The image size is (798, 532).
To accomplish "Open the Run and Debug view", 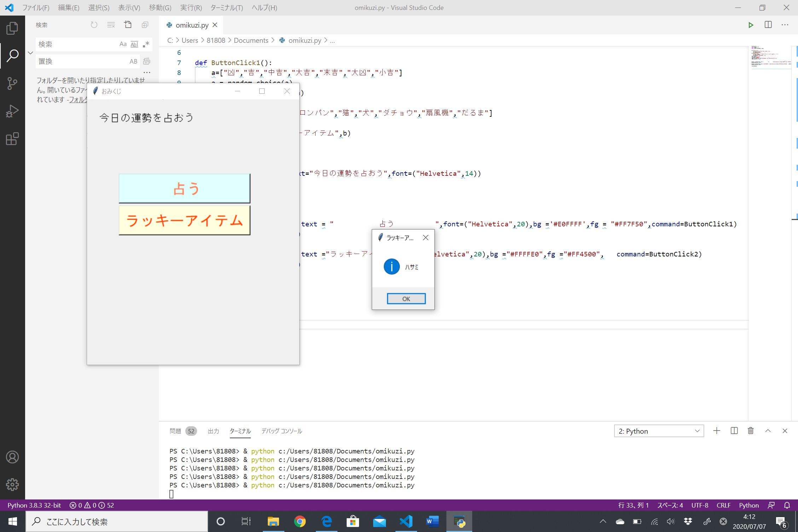I will pos(12,111).
